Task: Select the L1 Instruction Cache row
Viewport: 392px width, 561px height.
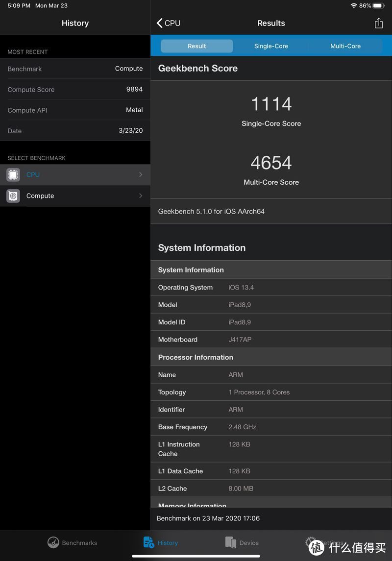Action: pyautogui.click(x=271, y=449)
